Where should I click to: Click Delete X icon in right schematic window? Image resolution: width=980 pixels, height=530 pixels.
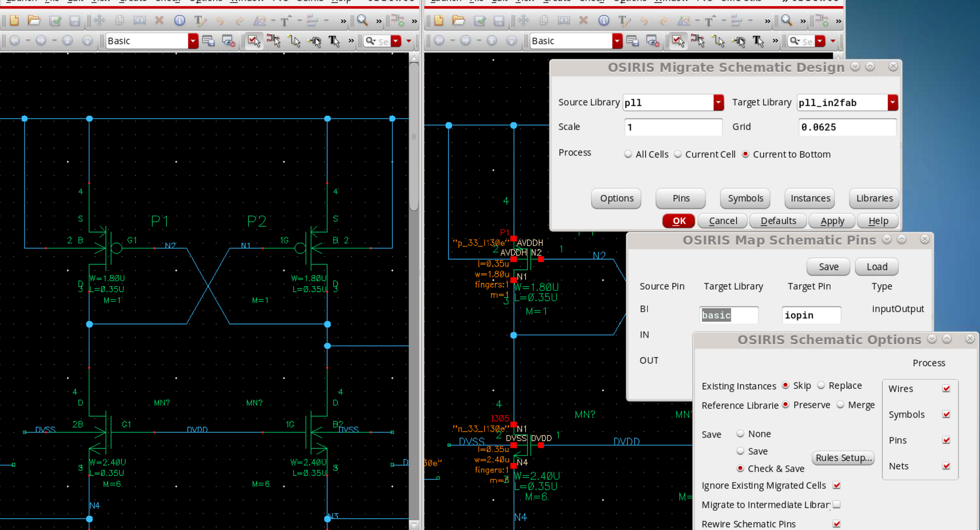(x=583, y=20)
